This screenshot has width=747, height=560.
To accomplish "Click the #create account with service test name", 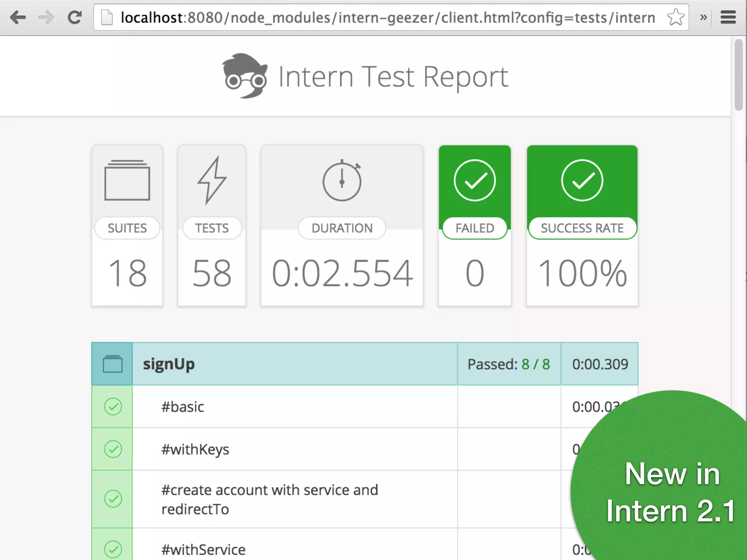I will coord(270,499).
